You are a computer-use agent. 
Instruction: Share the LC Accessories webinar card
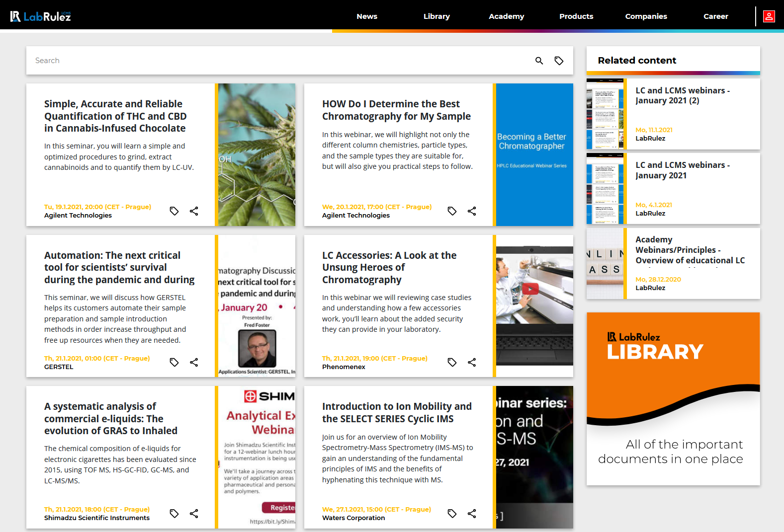[x=472, y=362]
